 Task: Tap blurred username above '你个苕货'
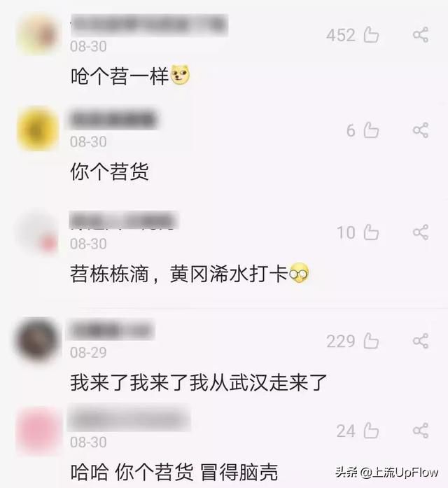point(113,118)
